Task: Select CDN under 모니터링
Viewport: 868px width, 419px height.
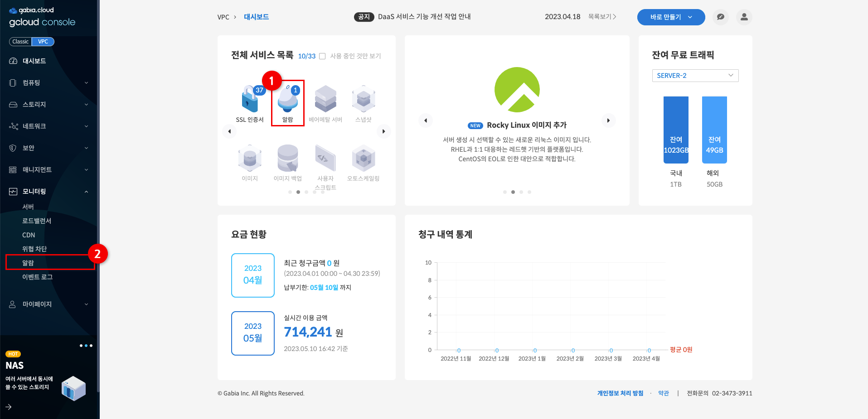Action: coord(29,235)
